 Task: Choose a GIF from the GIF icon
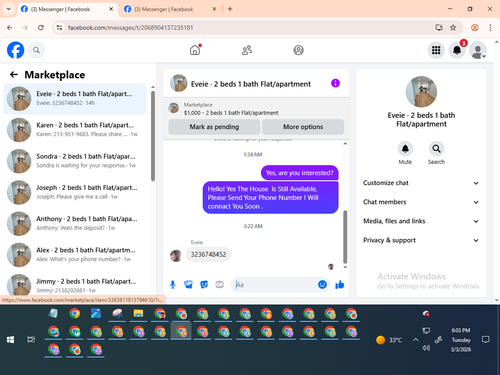click(x=219, y=285)
